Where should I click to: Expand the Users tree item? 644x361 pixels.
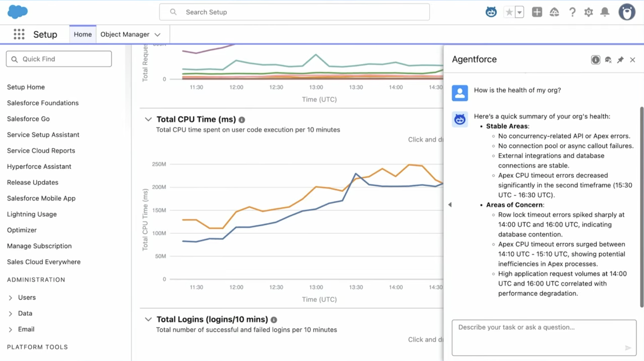(10, 298)
